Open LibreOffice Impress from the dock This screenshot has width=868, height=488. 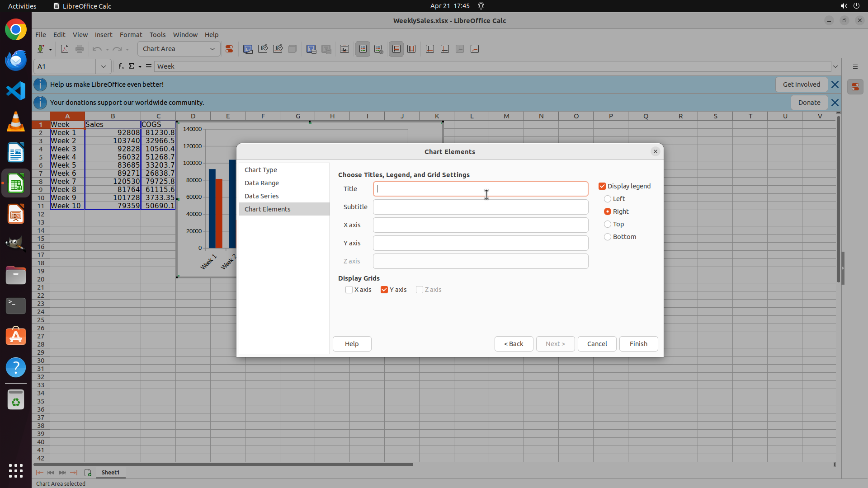[16, 214]
